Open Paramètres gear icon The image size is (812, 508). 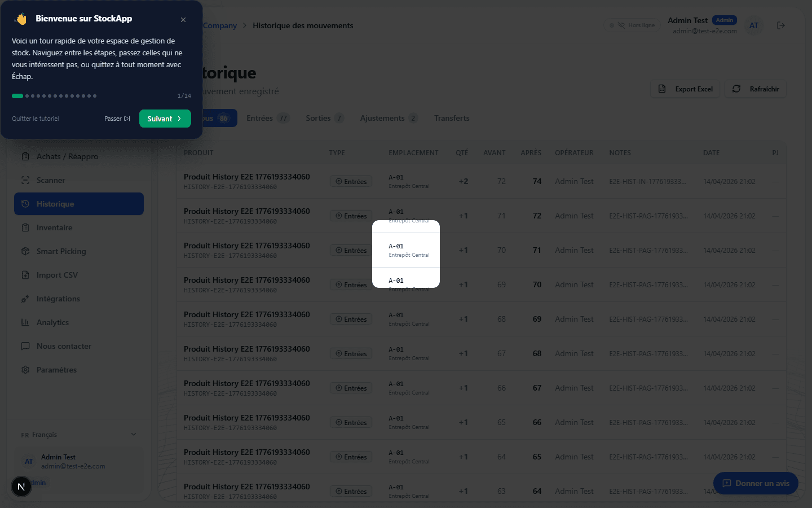click(25, 370)
